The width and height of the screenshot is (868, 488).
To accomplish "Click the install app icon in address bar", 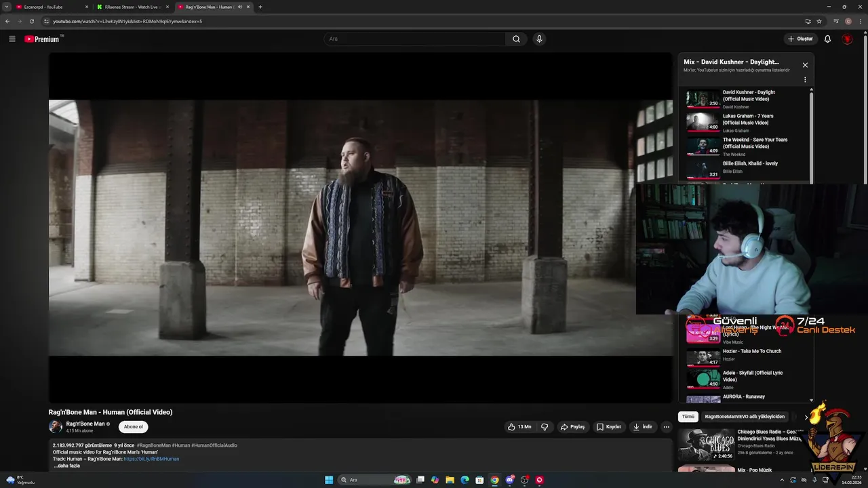I will 807,21.
